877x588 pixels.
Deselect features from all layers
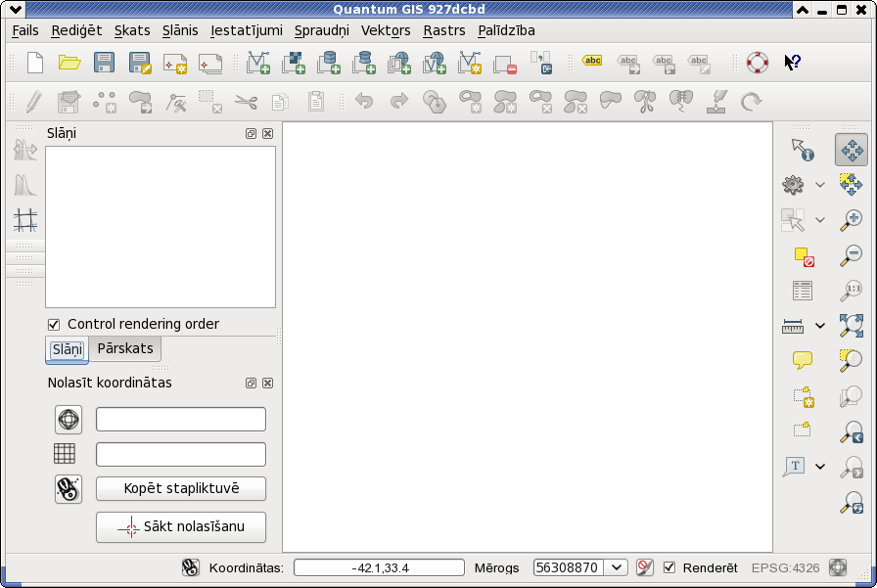(804, 256)
